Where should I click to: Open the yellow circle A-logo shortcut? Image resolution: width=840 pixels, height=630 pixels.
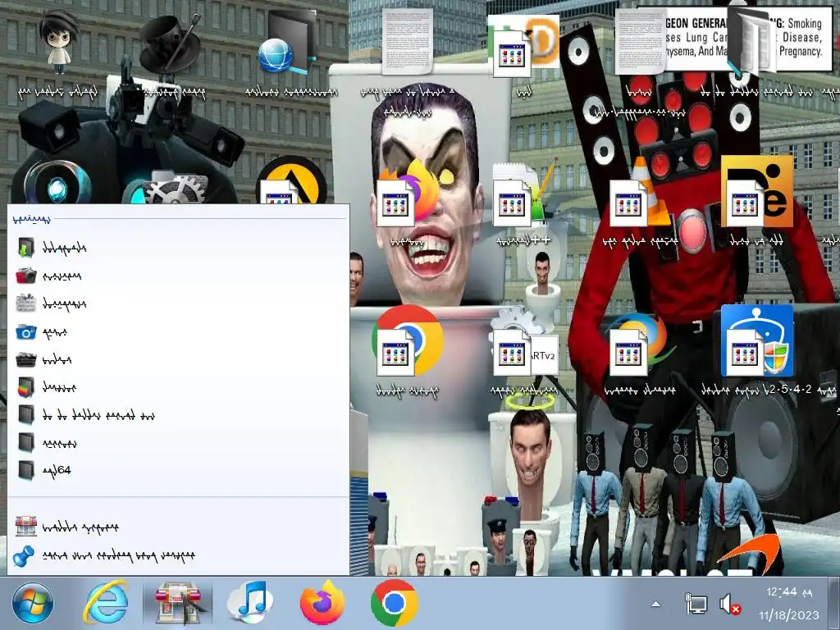[x=291, y=180]
